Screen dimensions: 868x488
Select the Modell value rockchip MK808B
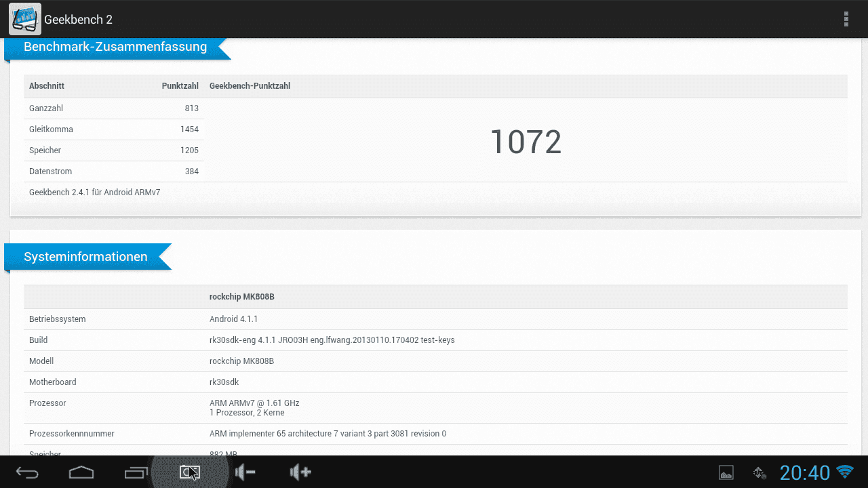tap(242, 361)
